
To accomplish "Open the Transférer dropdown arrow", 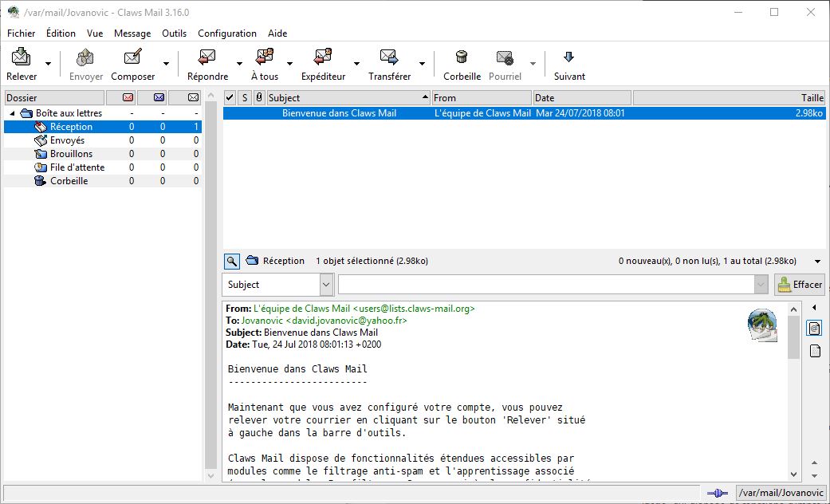I will coord(422,64).
